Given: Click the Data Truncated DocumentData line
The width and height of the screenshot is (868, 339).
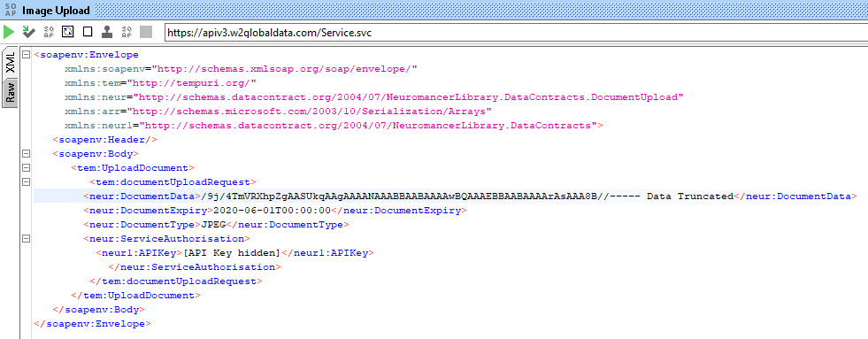Looking at the screenshot, I should tap(470, 196).
